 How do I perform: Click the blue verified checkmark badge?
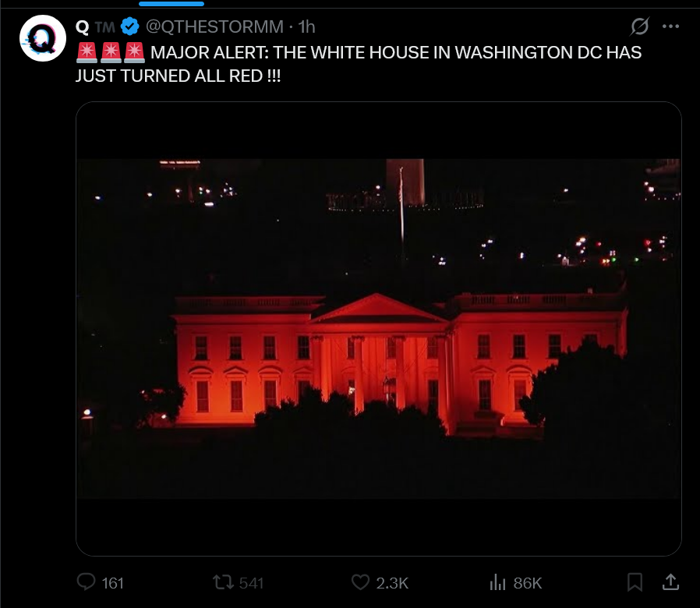click(x=130, y=27)
